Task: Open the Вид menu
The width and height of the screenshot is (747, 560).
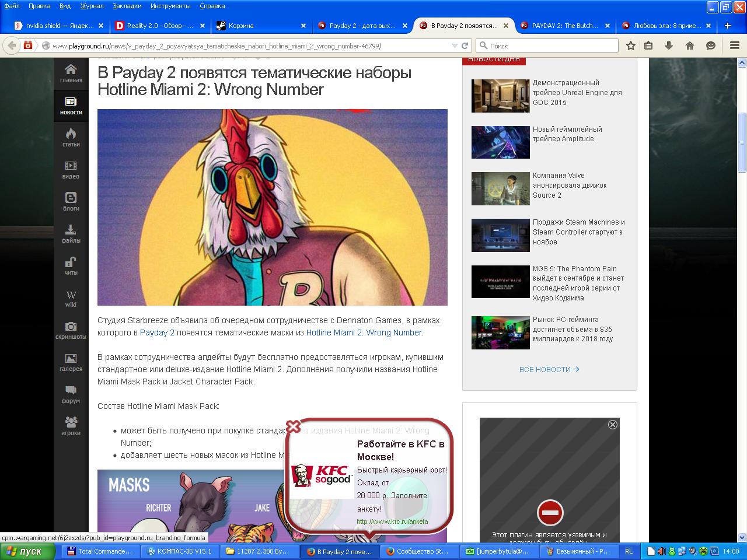Action: point(65,6)
